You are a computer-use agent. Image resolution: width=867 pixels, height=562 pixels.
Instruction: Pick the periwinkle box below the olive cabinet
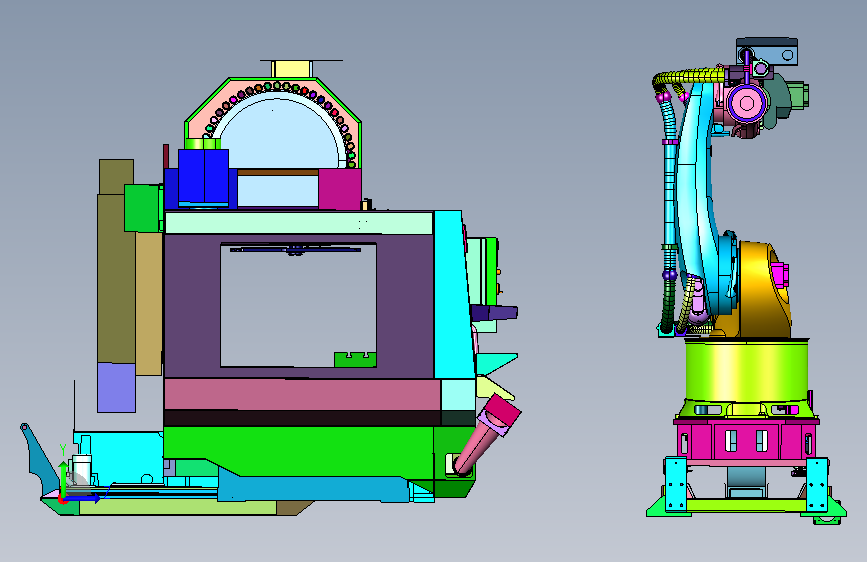click(116, 388)
